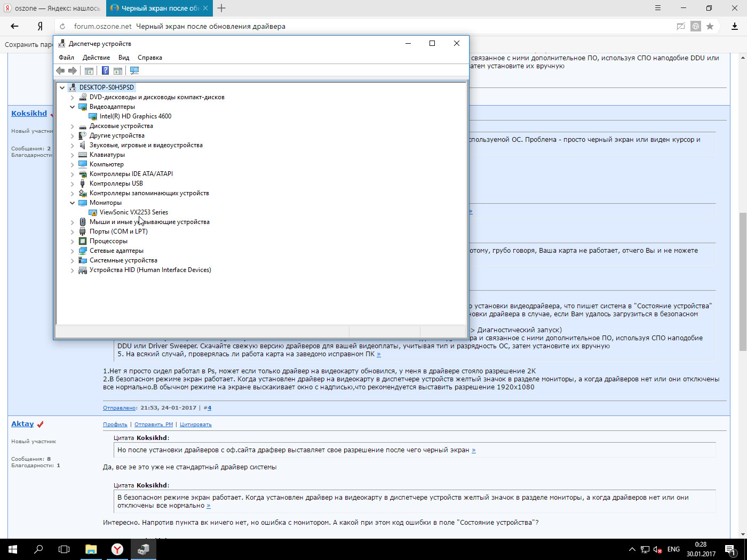Click the muted volume tray icon

[658, 549]
